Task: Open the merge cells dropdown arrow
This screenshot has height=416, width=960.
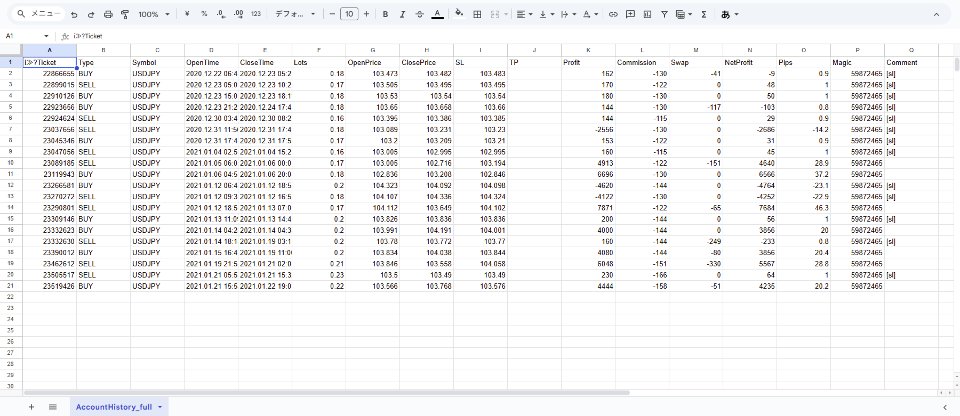Action: [506, 14]
